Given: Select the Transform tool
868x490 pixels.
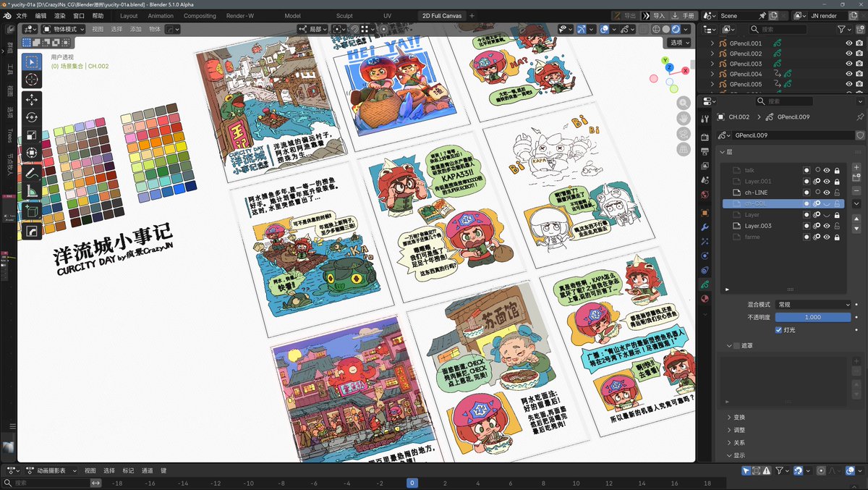Looking at the screenshot, I should tap(33, 153).
